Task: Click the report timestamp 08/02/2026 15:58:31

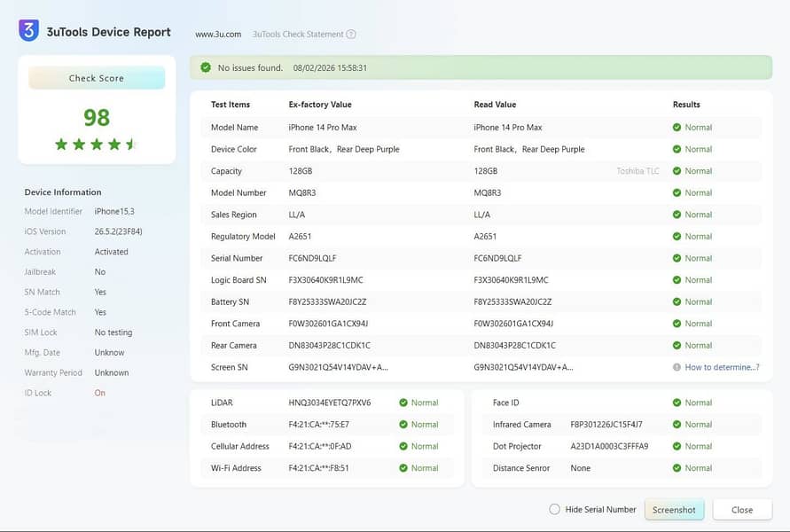Action: (x=330, y=67)
